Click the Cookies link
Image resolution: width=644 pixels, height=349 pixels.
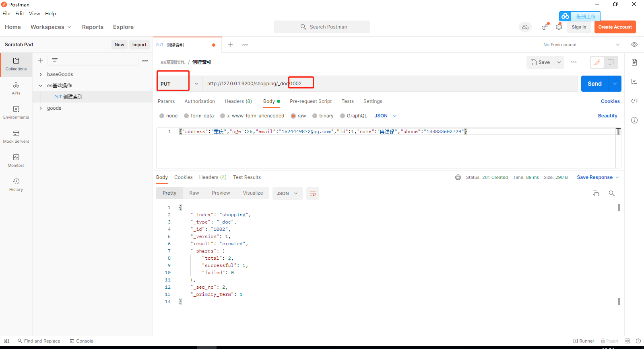[610, 101]
